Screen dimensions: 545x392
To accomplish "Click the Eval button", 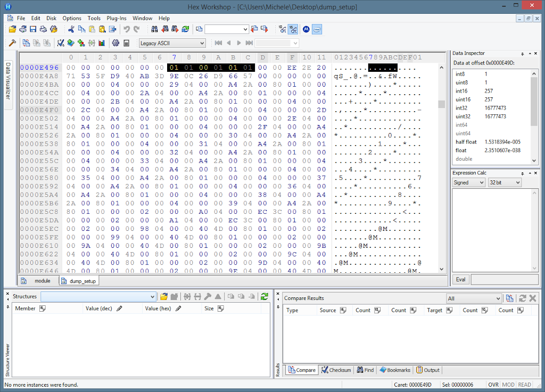I will pyautogui.click(x=460, y=279).
